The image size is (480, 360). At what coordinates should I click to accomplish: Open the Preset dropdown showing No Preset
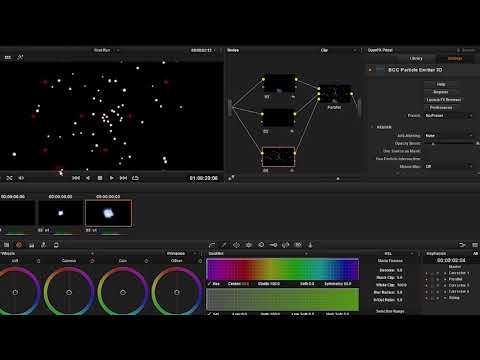[x=448, y=115]
